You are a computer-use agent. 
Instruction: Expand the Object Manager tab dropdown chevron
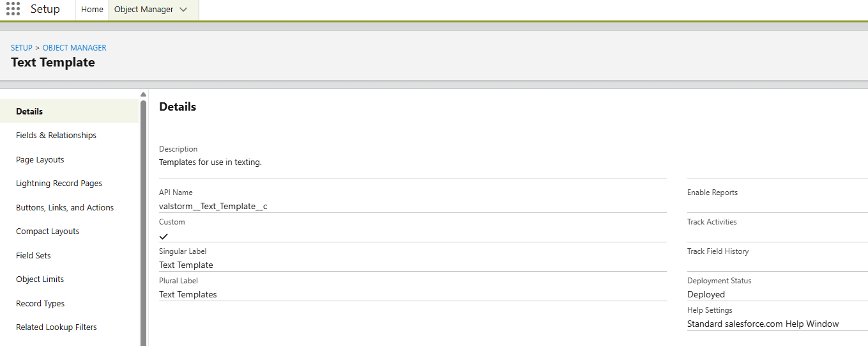(184, 10)
